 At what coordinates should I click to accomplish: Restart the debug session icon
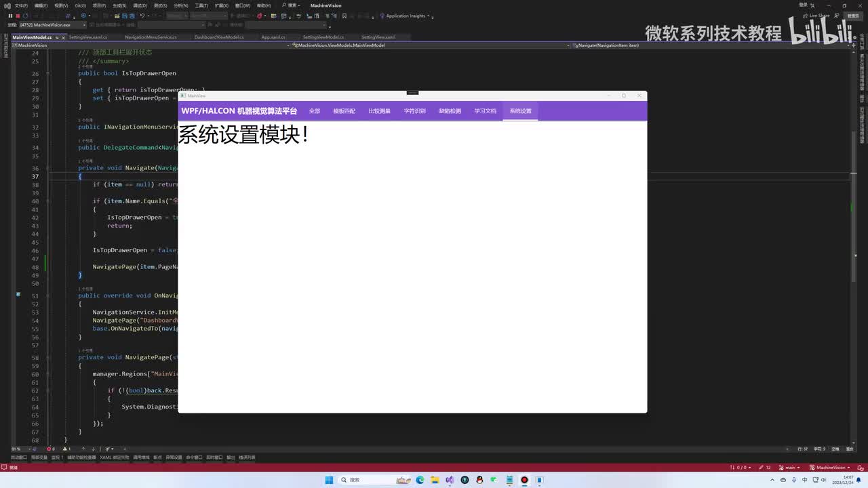[26, 16]
